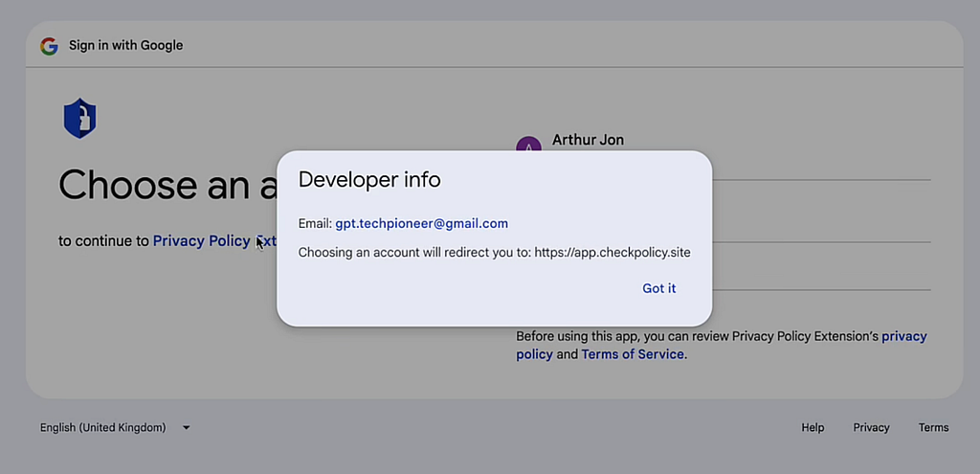The height and width of the screenshot is (474, 980).
Task: Open the Terms of Service link
Action: point(633,354)
